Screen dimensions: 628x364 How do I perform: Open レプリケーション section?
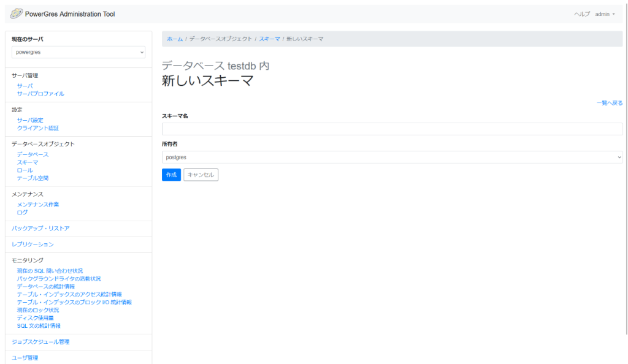[x=33, y=245]
